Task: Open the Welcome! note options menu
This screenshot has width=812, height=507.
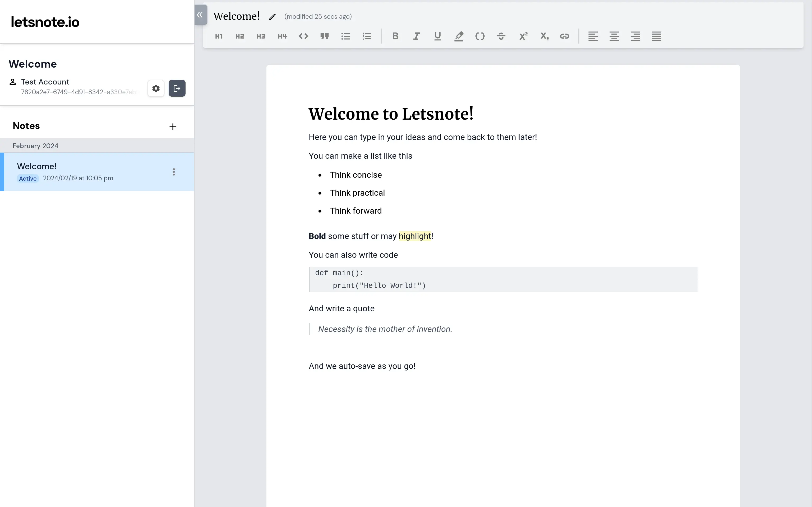Action: (174, 172)
